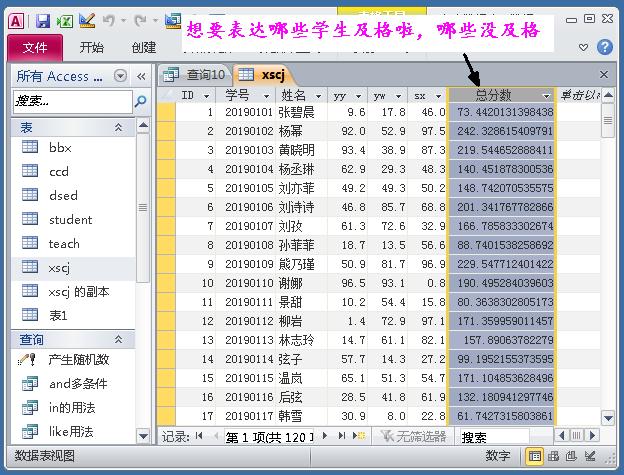624x475 pixels.
Task: Switch to PivotChart view in the status bar
Action: coord(571,456)
